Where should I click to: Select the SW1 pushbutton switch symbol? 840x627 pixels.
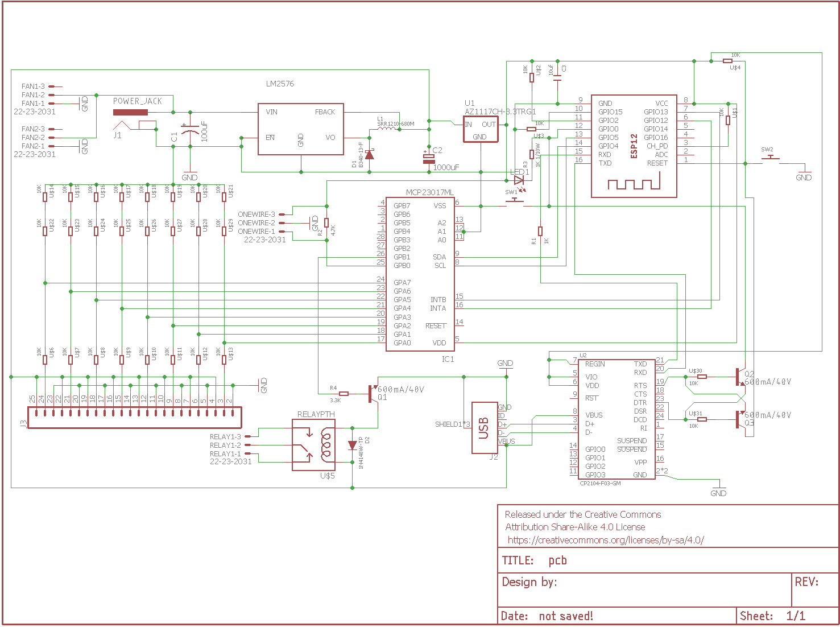pyautogui.click(x=515, y=202)
